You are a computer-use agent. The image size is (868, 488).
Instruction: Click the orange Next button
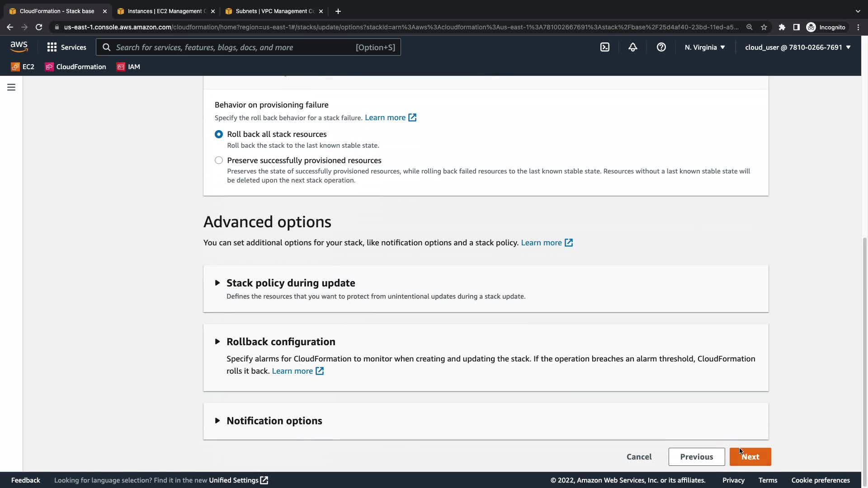750,457
